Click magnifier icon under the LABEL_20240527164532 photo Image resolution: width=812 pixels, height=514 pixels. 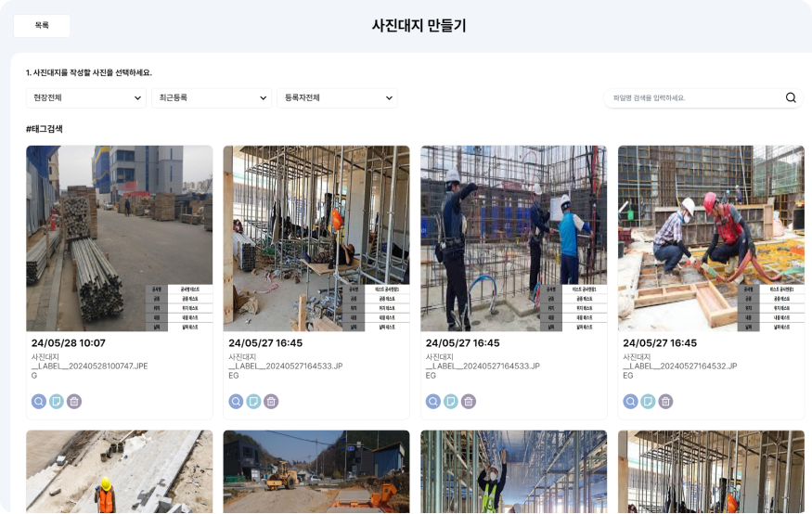point(631,401)
